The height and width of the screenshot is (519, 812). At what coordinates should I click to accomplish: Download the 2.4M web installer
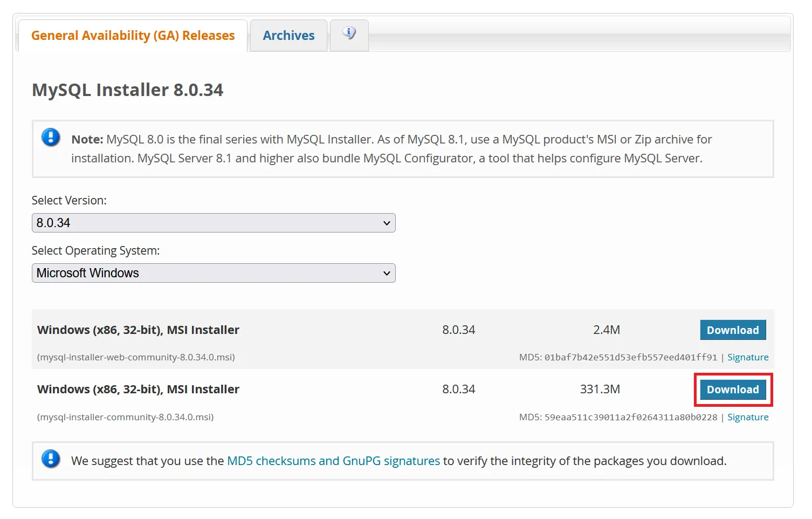click(x=732, y=330)
